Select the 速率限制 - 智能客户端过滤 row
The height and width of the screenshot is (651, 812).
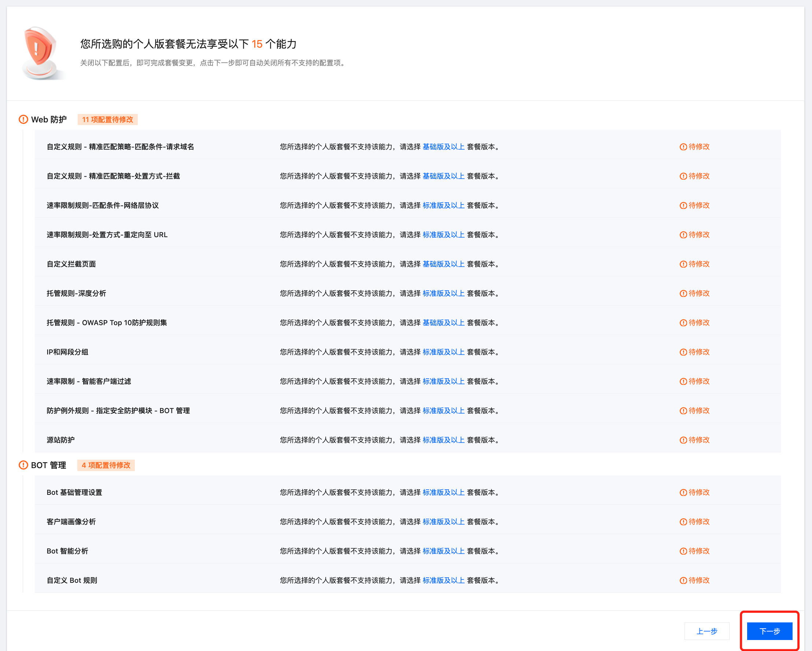tap(89, 381)
